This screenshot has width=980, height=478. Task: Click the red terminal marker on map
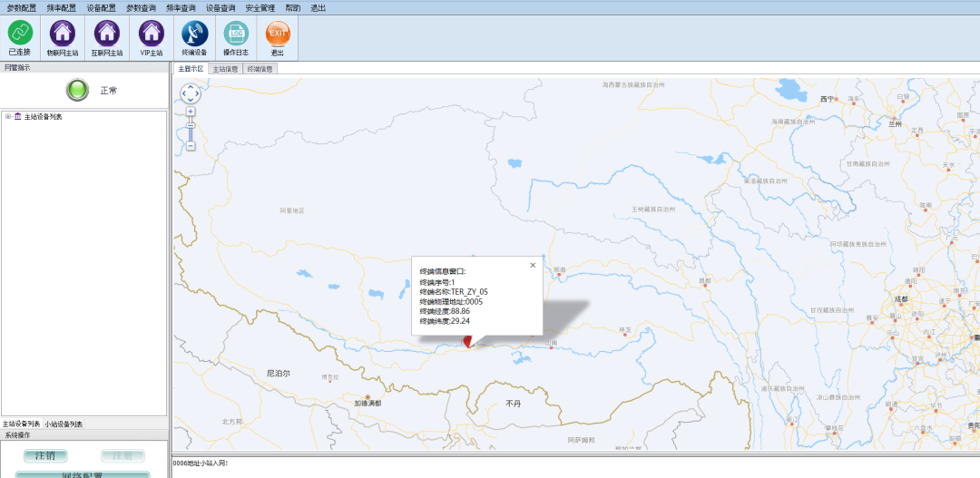tap(468, 340)
